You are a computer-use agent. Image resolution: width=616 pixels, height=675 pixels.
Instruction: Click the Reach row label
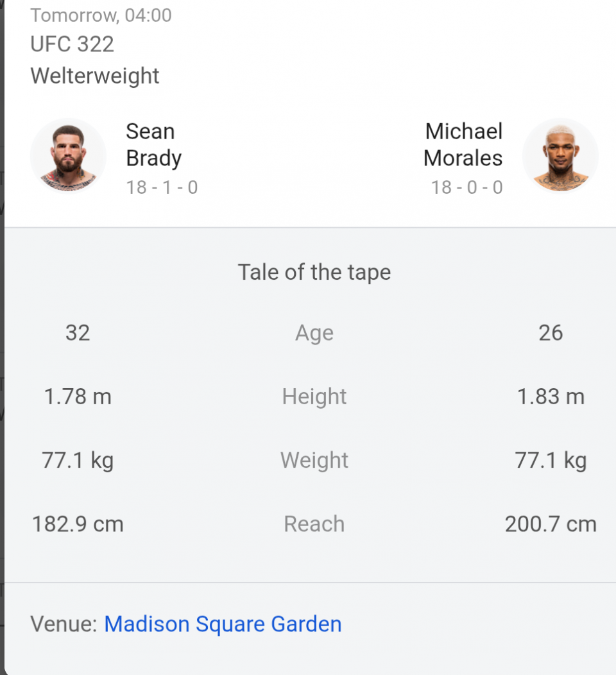pyautogui.click(x=314, y=524)
